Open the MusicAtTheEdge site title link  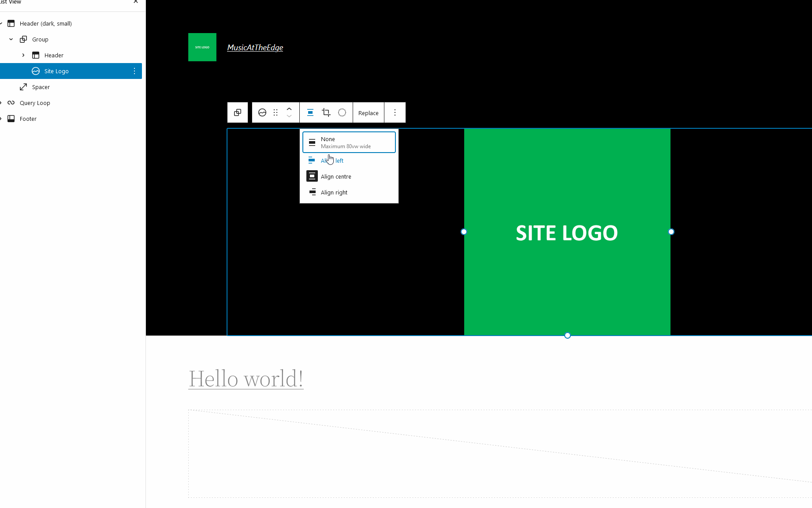[x=255, y=47]
